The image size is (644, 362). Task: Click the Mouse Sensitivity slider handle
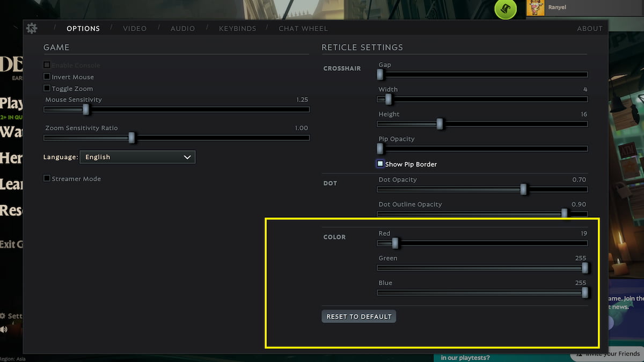point(85,109)
